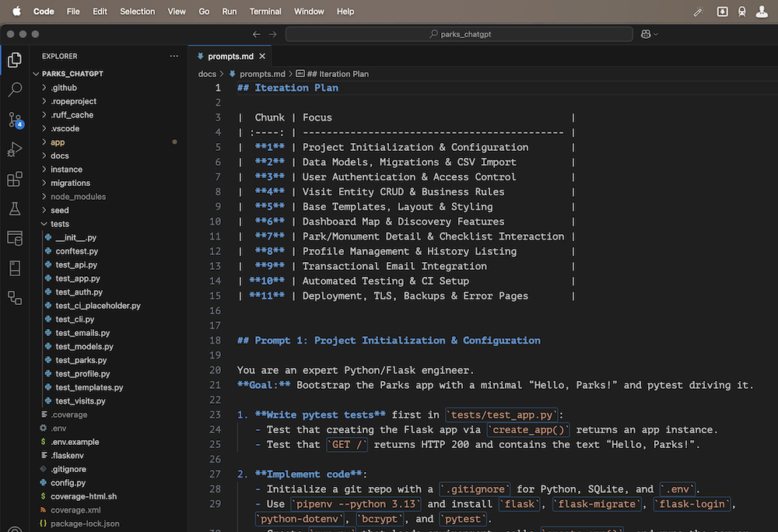Image resolution: width=778 pixels, height=532 pixels.
Task: Open conftest.py in tests folder
Action: pyautogui.click(x=77, y=251)
